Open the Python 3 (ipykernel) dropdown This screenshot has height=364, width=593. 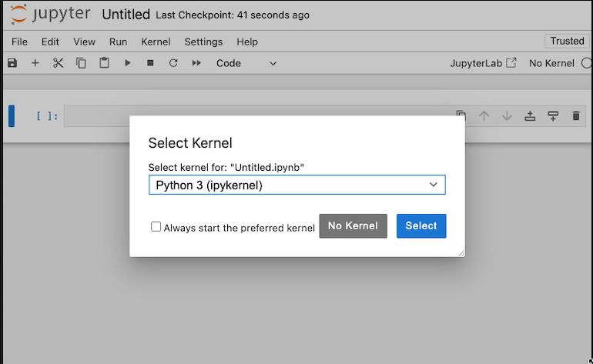(x=296, y=185)
